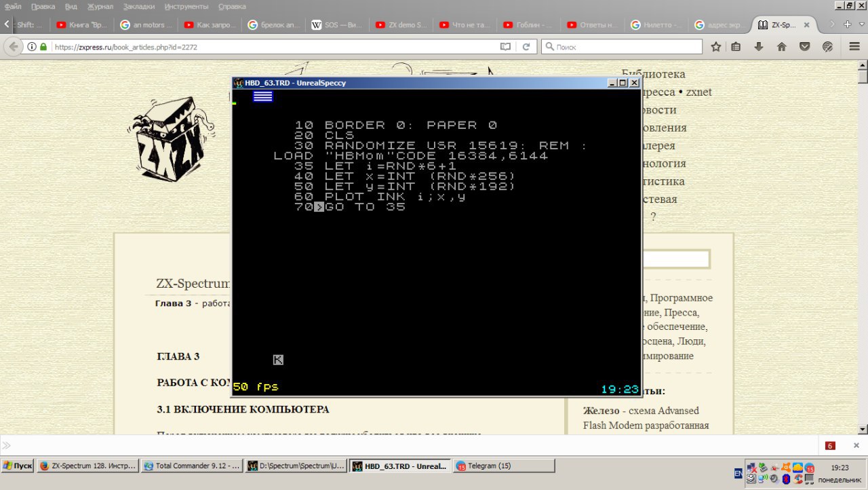Image resolution: width=868 pixels, height=490 pixels.
Task: Click the green padlock security icon
Action: click(43, 48)
